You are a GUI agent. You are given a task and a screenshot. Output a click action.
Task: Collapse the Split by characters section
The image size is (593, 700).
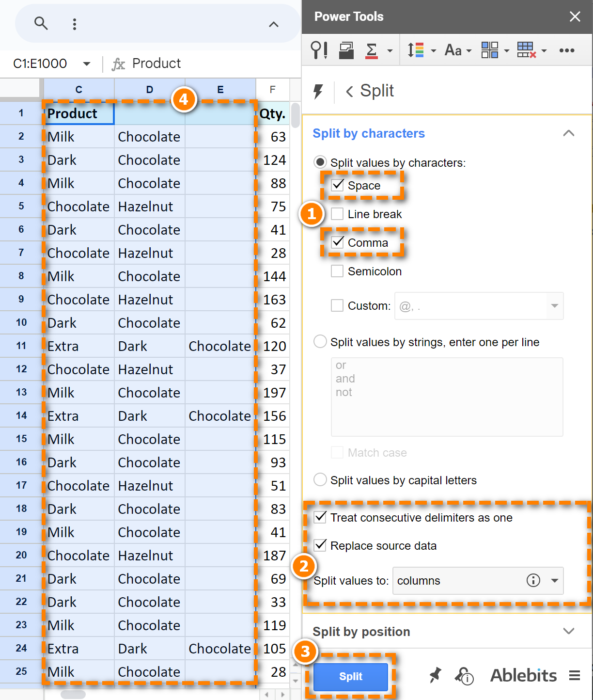coord(569,133)
